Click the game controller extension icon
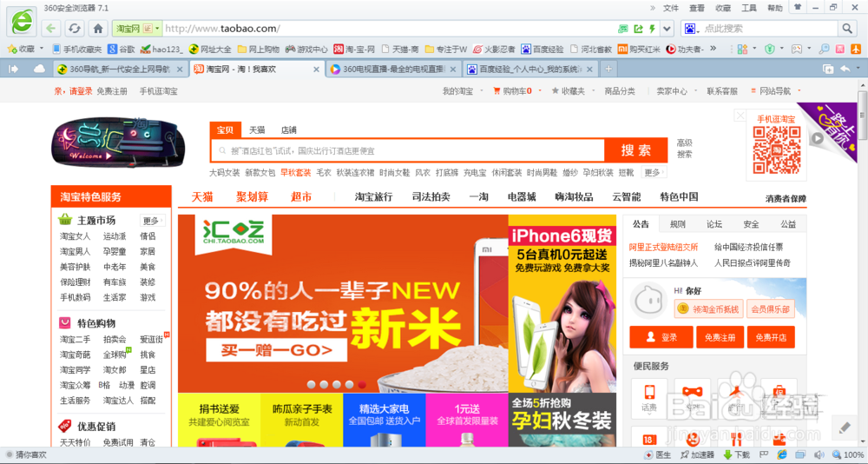 pos(797,49)
